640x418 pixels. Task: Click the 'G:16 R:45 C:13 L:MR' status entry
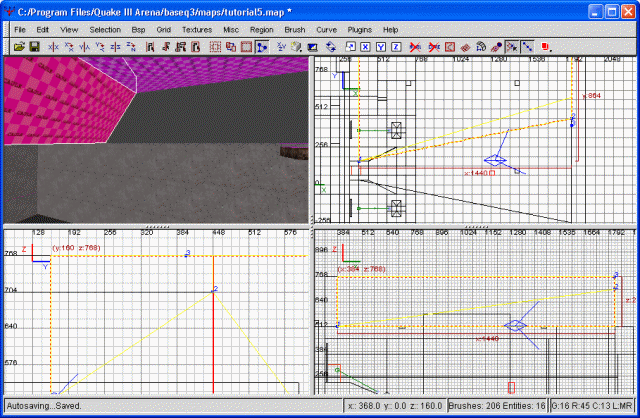[592, 406]
